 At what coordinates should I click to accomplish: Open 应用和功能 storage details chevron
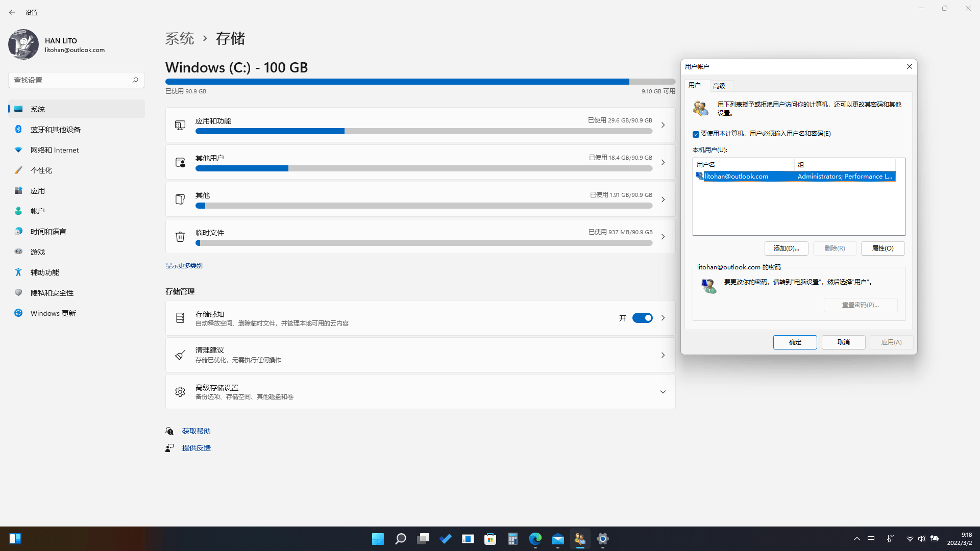click(663, 125)
